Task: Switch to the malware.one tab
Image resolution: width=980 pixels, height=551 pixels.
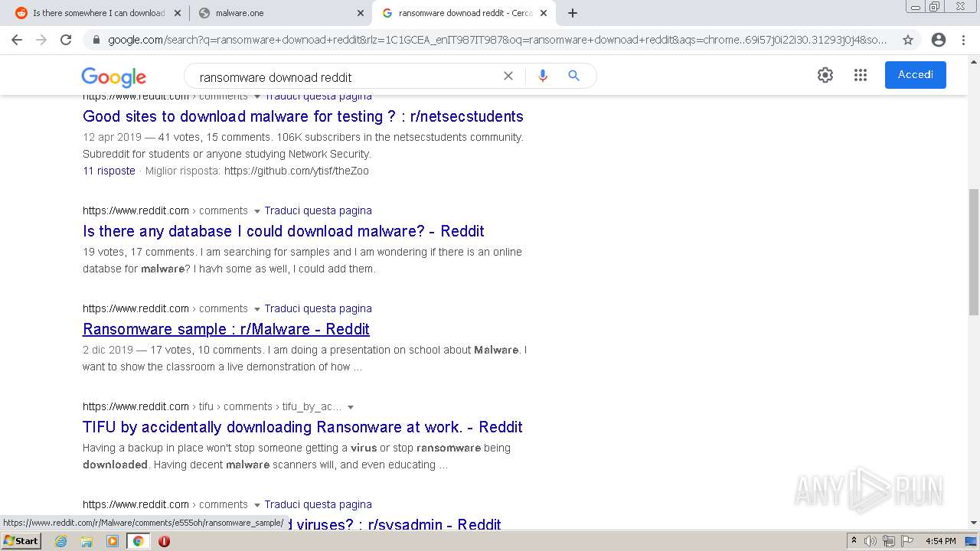Action: 280,13
